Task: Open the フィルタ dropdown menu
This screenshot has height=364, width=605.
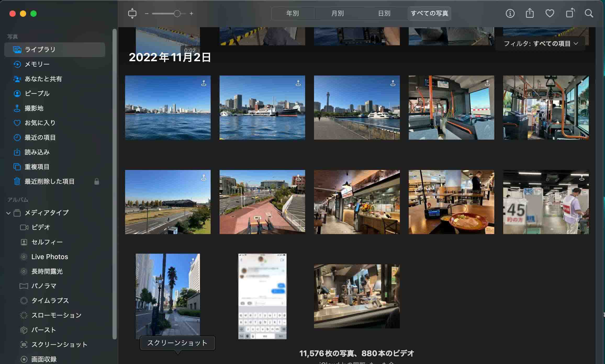Action: click(541, 43)
